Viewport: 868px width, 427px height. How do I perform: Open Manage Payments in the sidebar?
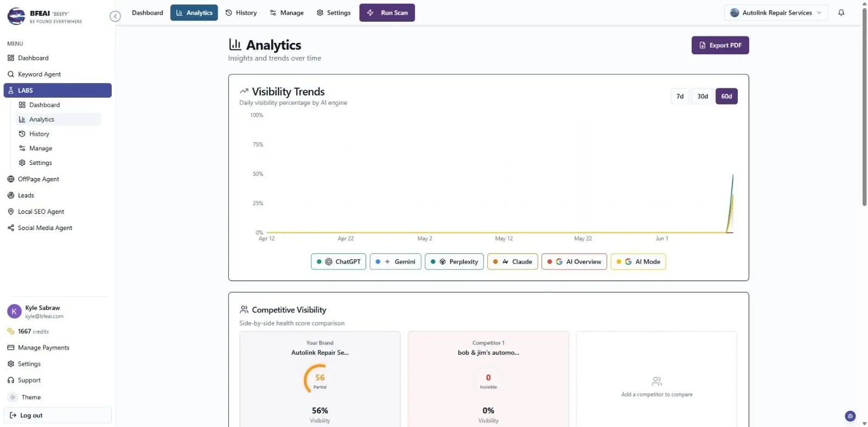[58, 348]
